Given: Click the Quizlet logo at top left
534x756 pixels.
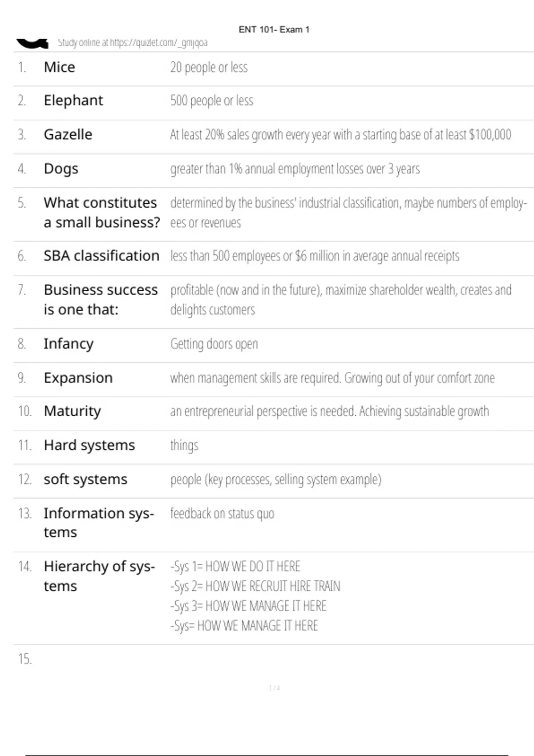Looking at the screenshot, I should pyautogui.click(x=32, y=43).
